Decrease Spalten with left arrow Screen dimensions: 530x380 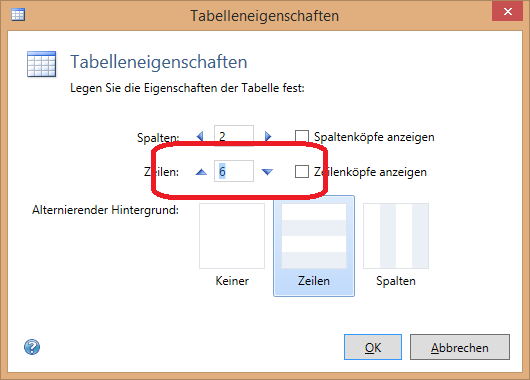200,136
